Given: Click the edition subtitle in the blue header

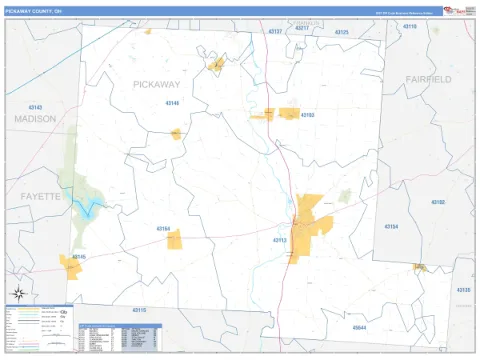Looking at the screenshot, I should pyautogui.click(x=404, y=13).
